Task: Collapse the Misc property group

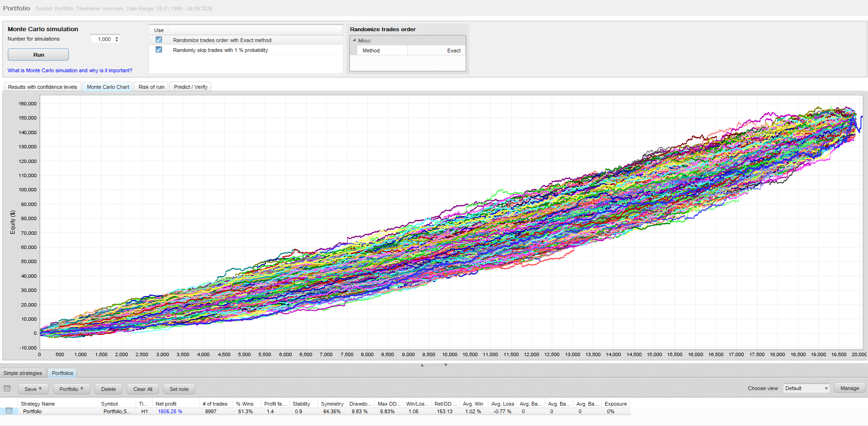Action: (354, 40)
